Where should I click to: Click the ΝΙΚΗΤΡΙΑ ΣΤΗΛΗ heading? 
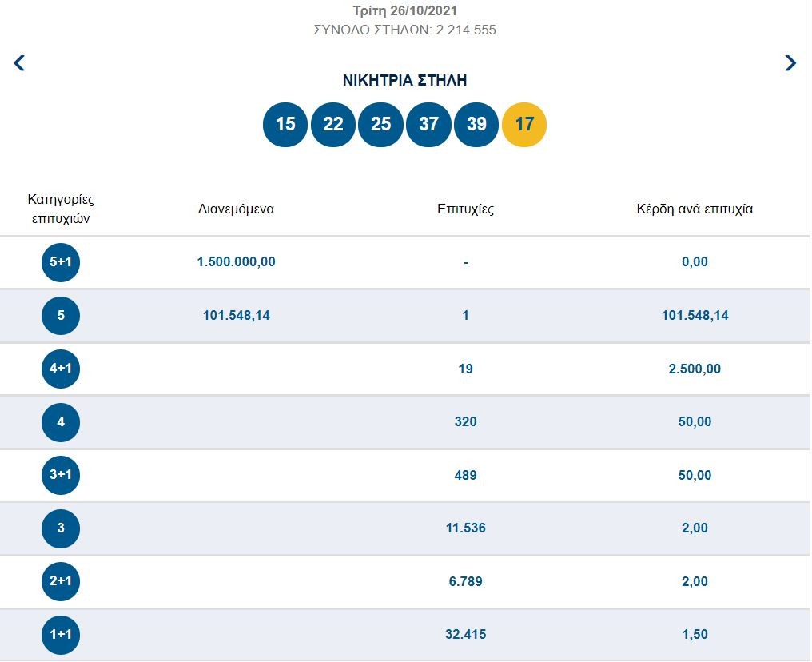tap(404, 81)
